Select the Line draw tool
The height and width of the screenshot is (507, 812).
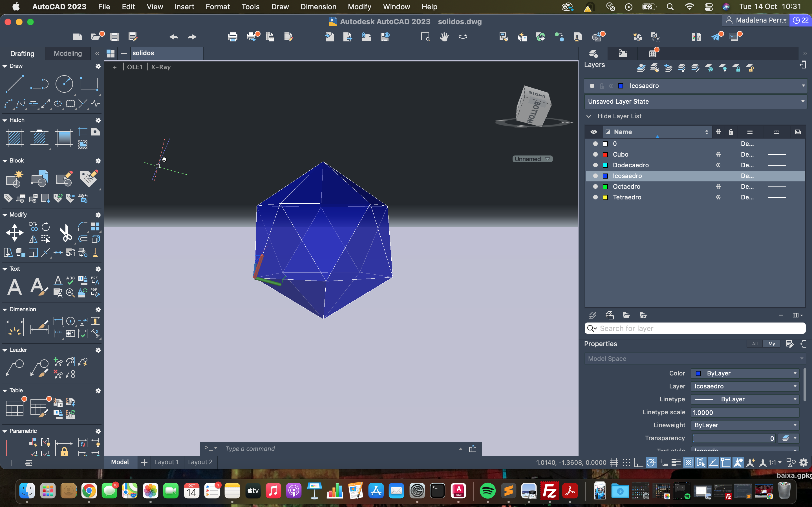pyautogui.click(x=14, y=84)
